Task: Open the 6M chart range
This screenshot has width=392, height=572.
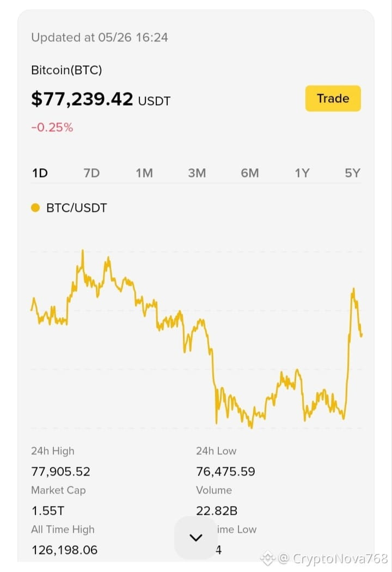Action: (x=250, y=173)
